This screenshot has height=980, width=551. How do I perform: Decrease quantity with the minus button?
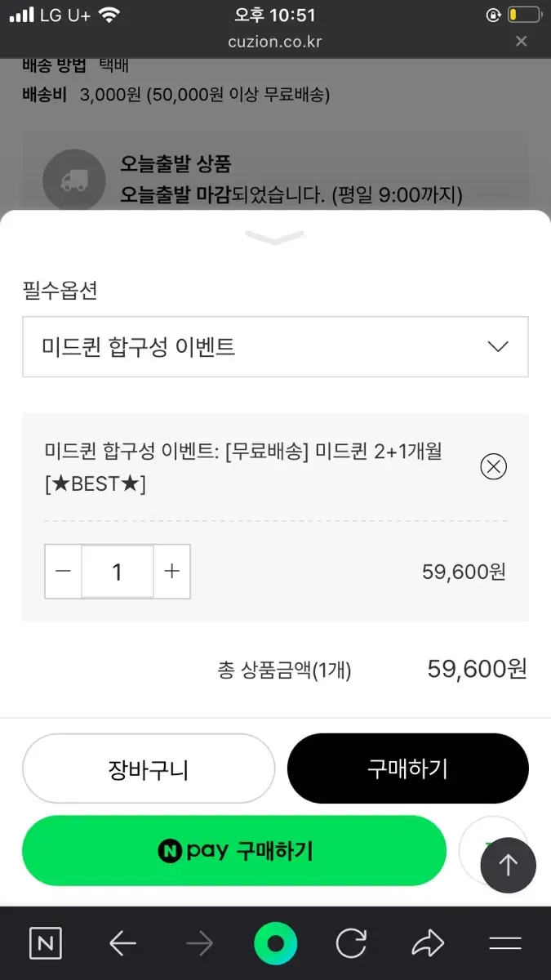(64, 572)
